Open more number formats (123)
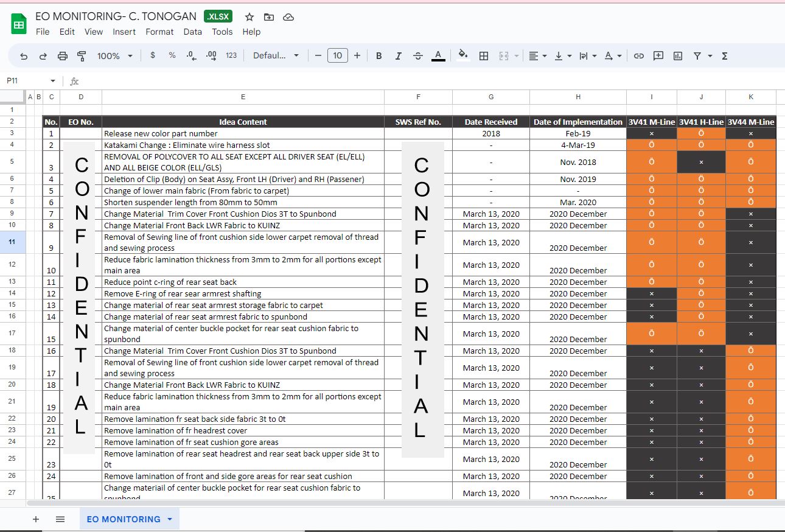Viewport: 785px width, 532px height. pyautogui.click(x=231, y=55)
